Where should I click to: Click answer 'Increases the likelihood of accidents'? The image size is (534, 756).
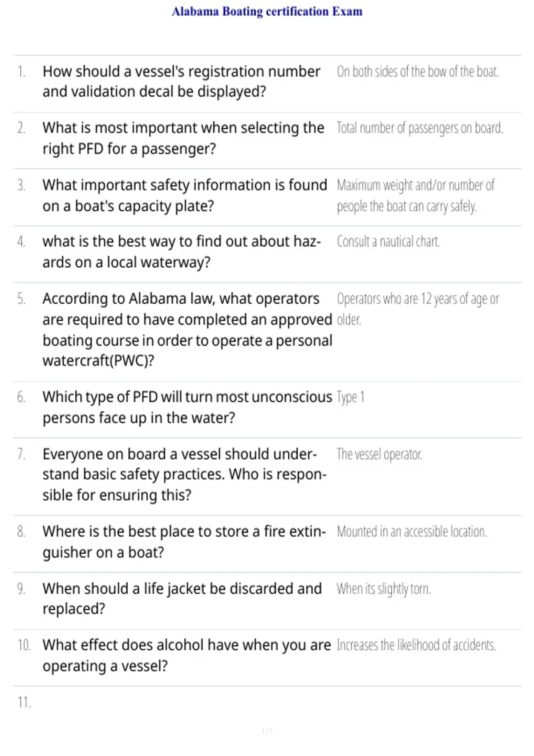tap(417, 645)
